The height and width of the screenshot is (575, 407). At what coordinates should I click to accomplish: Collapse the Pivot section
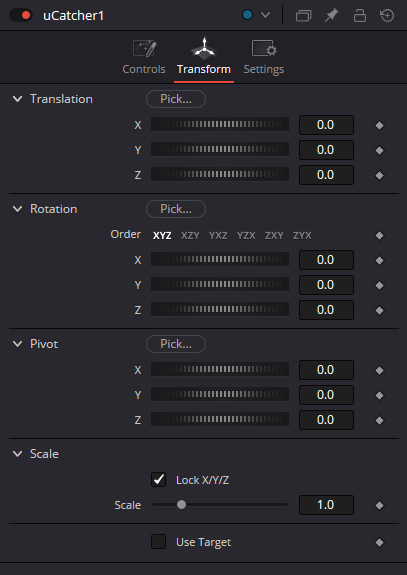coord(18,344)
